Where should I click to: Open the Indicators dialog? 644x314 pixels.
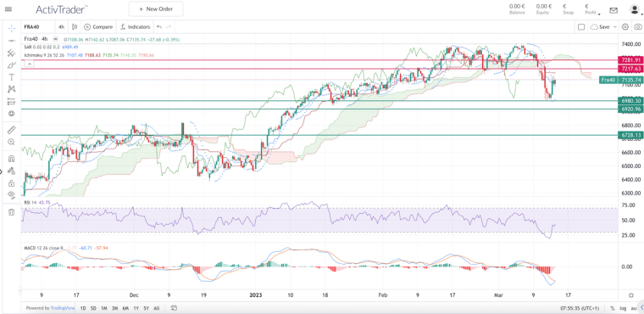pyautogui.click(x=135, y=27)
